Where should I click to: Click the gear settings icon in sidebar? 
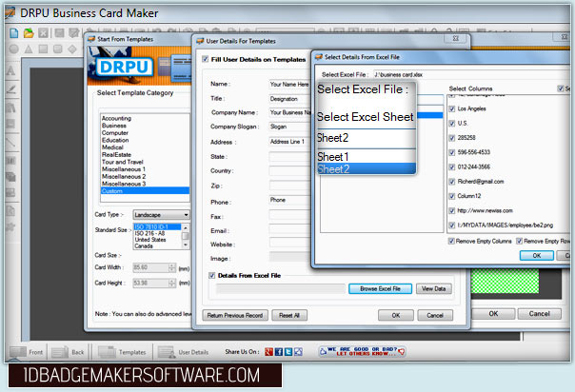[11, 226]
